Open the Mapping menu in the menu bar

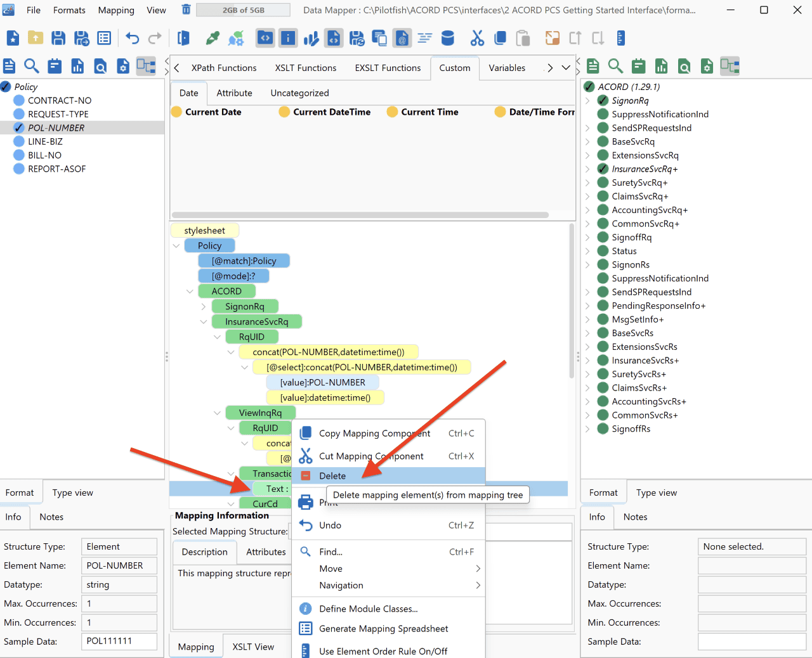[x=116, y=10]
